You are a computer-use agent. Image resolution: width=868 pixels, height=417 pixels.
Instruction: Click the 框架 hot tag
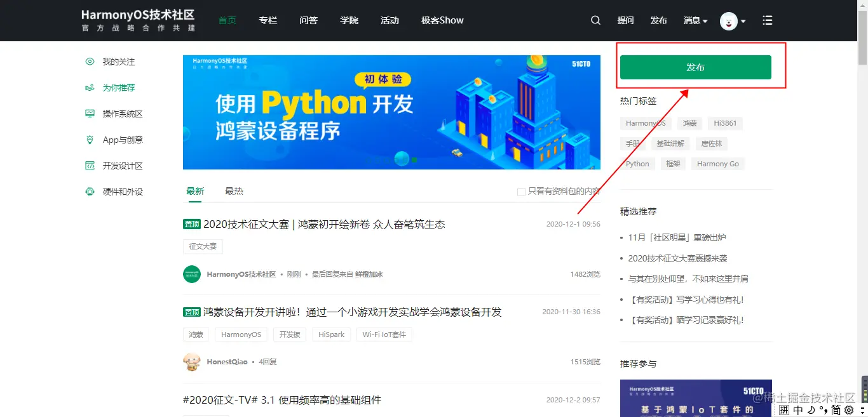click(673, 164)
